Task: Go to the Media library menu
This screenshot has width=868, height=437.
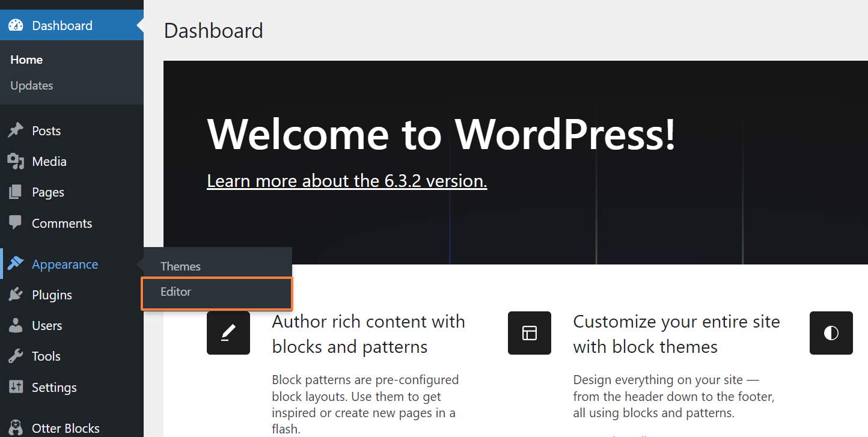Action: click(72, 161)
